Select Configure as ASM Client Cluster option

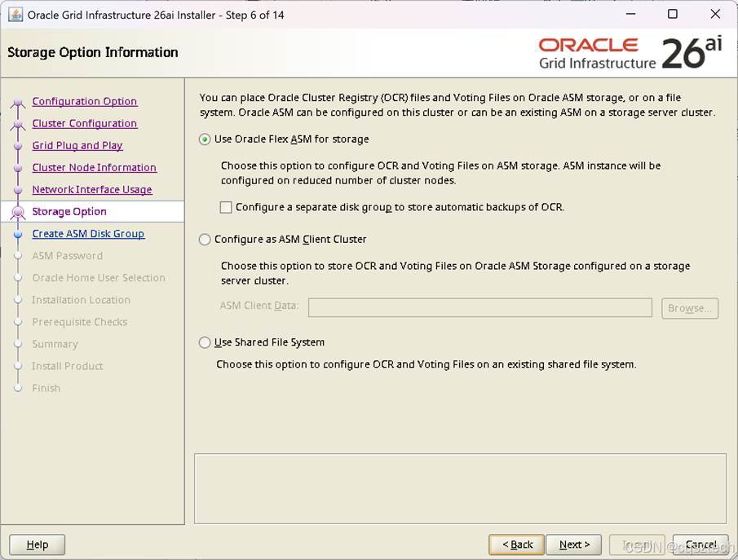[204, 240]
